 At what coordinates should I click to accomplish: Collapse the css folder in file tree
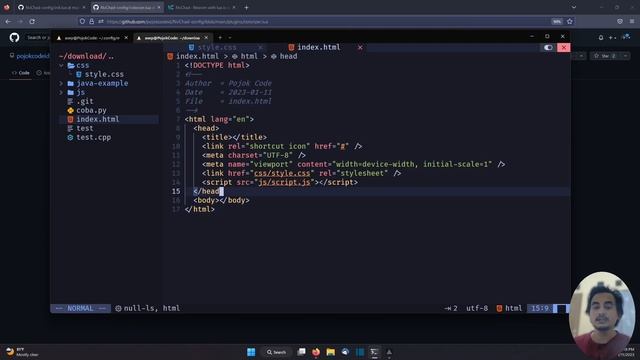pos(61,65)
